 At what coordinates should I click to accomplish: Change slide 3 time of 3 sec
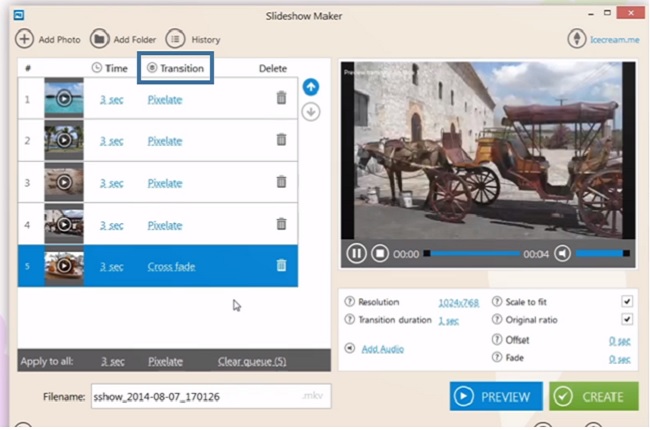112,183
